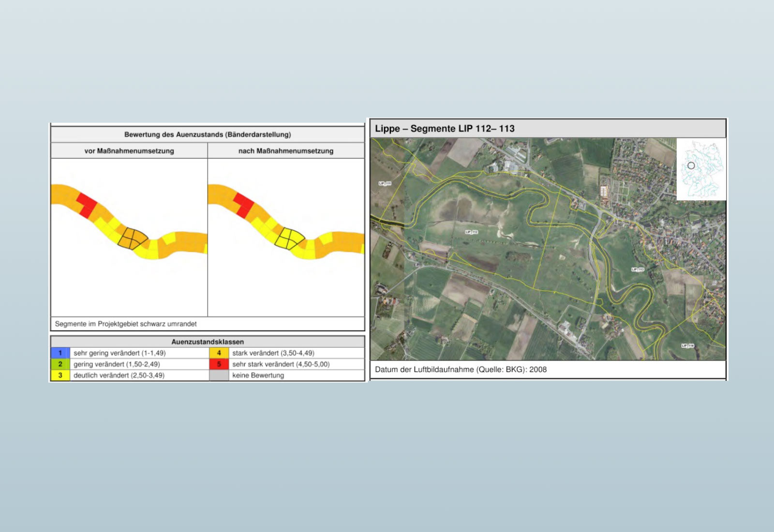Select the orange class 4 legend swatch

[x=219, y=353]
